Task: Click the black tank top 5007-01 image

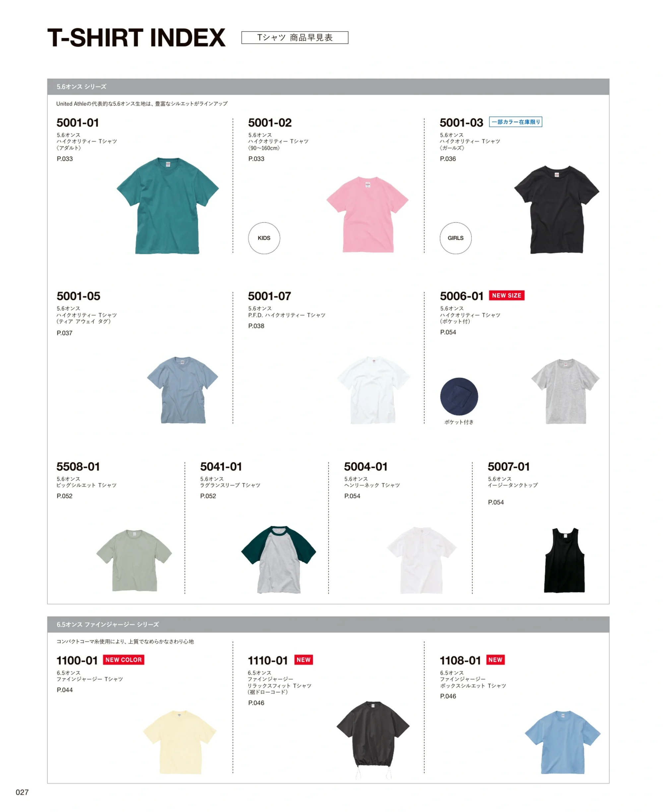Action: pos(564,560)
